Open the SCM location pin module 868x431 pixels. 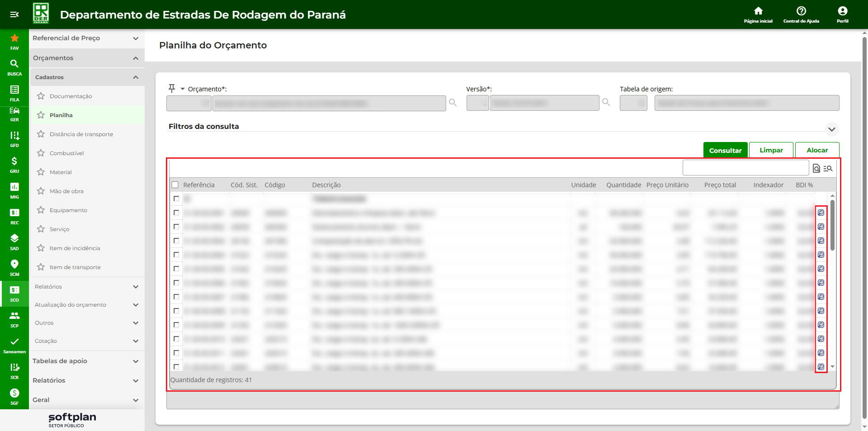14,265
